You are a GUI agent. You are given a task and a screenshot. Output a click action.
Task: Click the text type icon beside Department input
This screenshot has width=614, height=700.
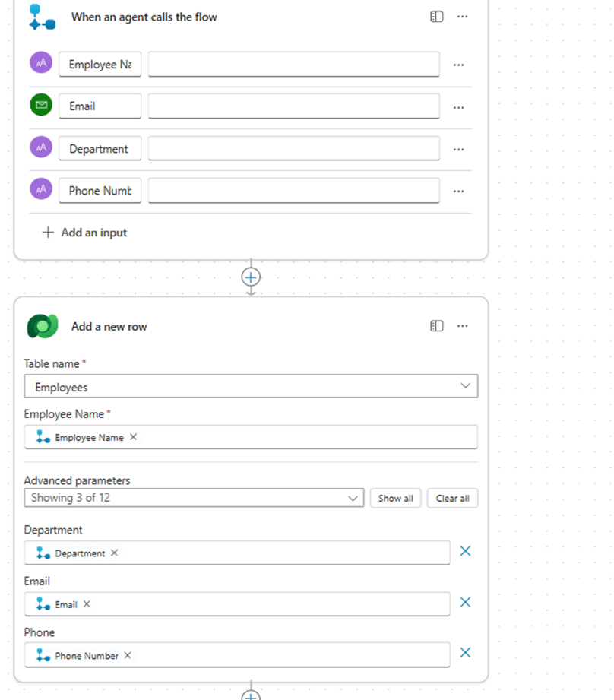(x=41, y=148)
